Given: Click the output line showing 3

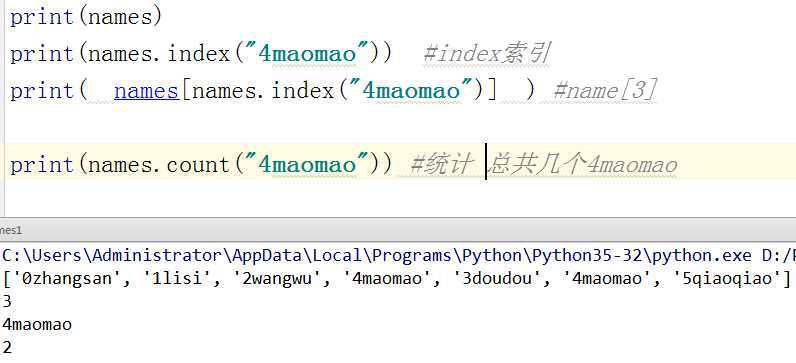Looking at the screenshot, I should (x=7, y=302).
